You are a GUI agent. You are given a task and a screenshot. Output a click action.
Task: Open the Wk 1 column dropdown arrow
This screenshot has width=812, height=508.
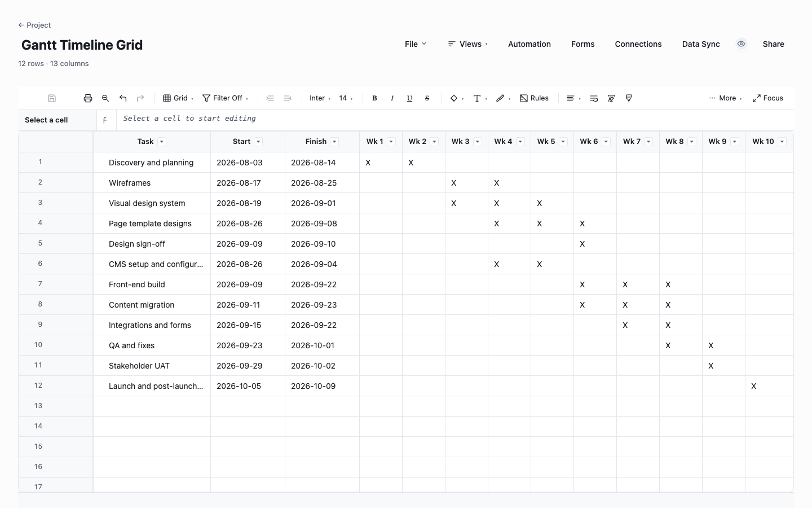point(391,142)
